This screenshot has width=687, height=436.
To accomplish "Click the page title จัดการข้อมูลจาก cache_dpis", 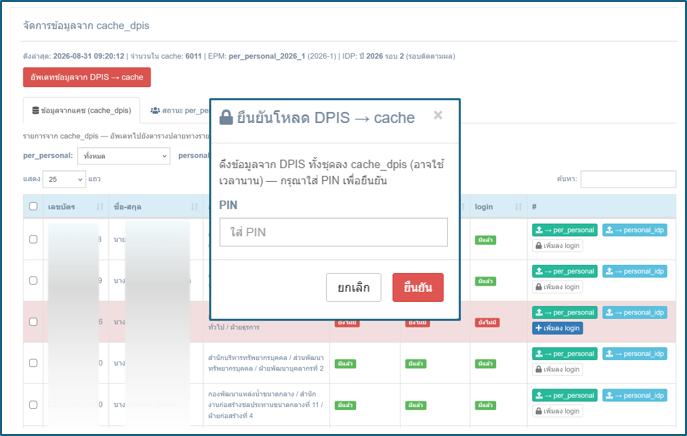I will tap(86, 26).
